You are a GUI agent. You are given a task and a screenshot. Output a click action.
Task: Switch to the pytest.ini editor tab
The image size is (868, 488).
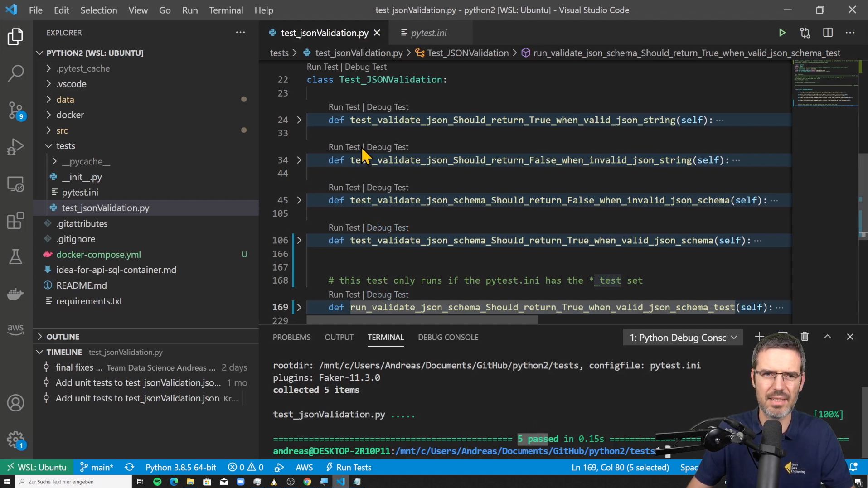click(429, 33)
